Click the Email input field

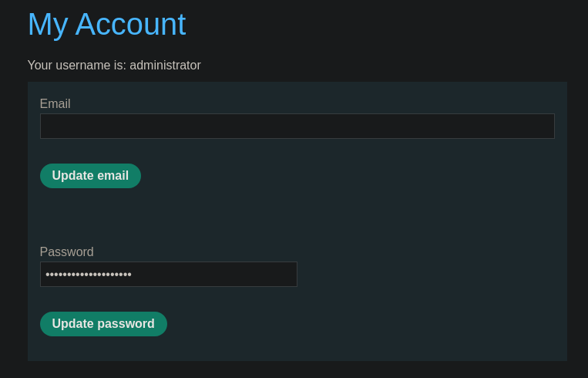[297, 127]
